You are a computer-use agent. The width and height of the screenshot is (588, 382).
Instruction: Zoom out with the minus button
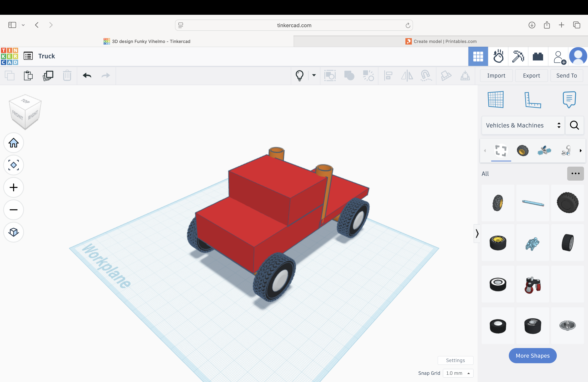(x=14, y=210)
